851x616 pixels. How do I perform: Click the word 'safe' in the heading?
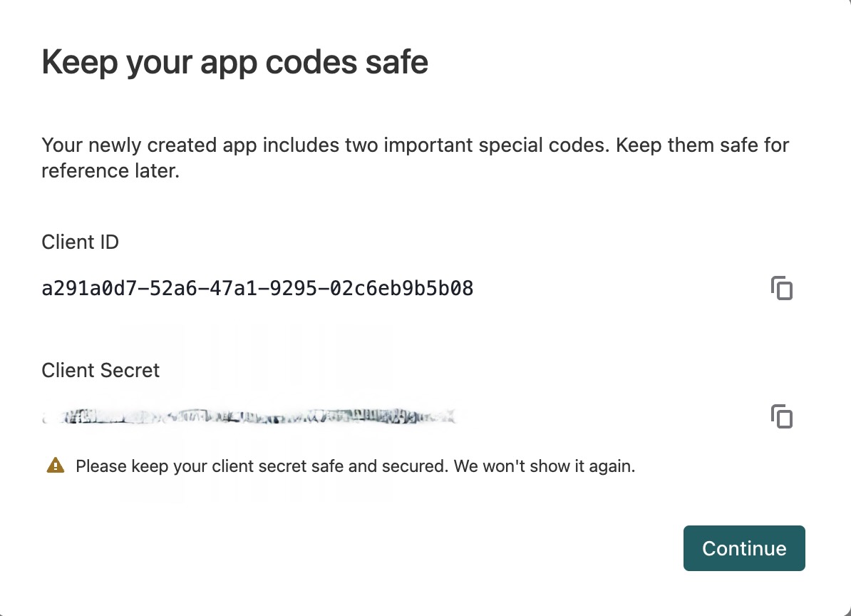pos(397,62)
